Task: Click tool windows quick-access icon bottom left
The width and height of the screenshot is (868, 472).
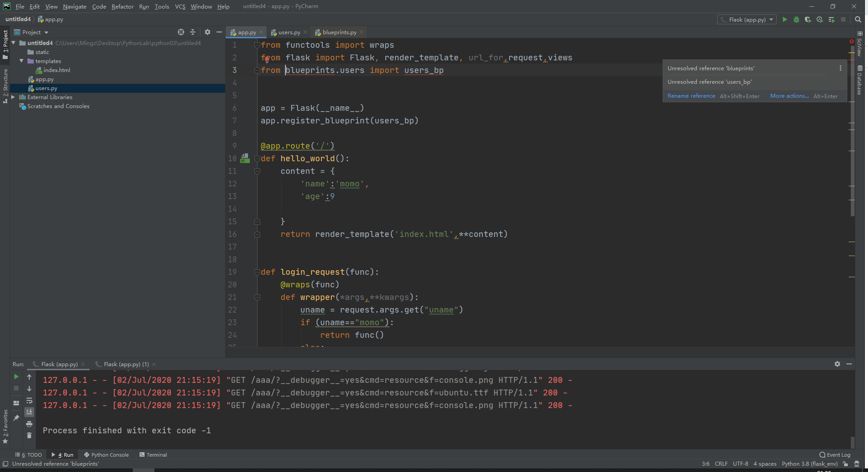Action: (x=5, y=464)
